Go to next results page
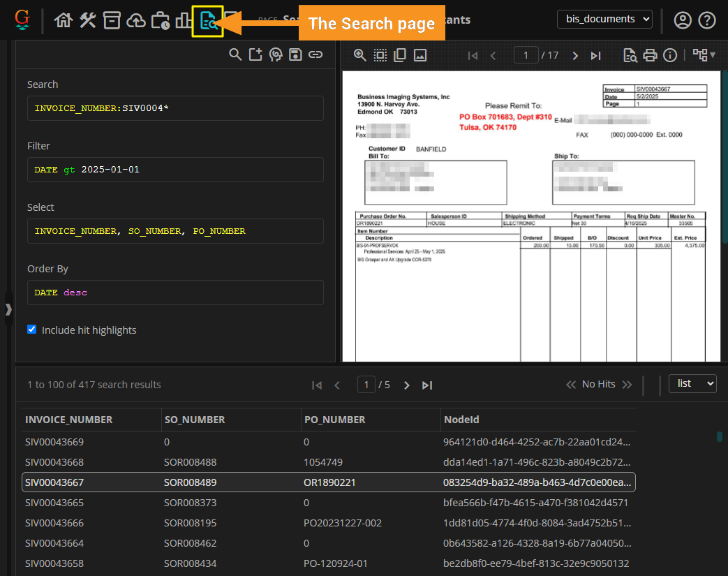This screenshot has height=576, width=728. [x=407, y=385]
